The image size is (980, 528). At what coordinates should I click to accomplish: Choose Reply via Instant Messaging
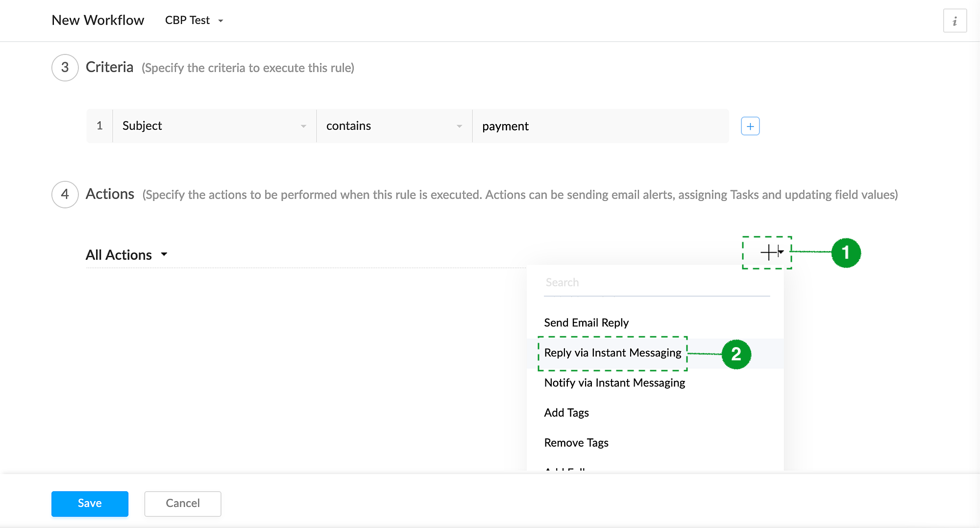(612, 353)
